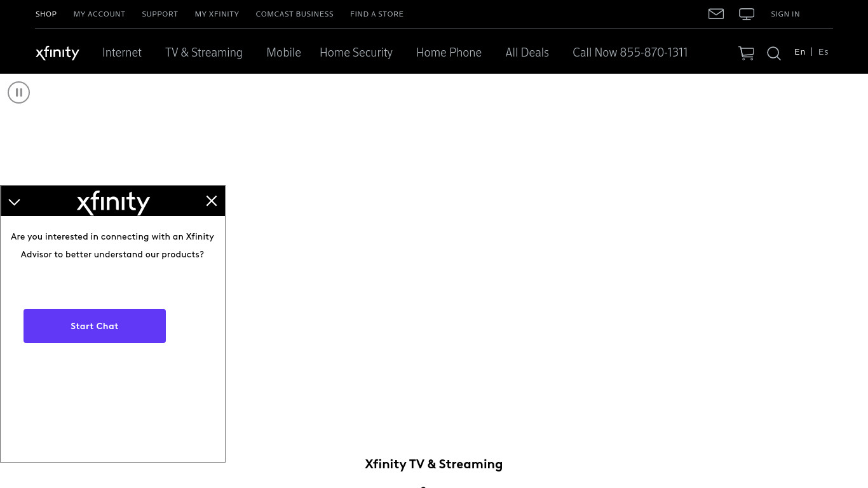Viewport: 868px width, 488px height.
Task: Click the Xfinity logo in navigation bar
Action: pyautogui.click(x=57, y=53)
